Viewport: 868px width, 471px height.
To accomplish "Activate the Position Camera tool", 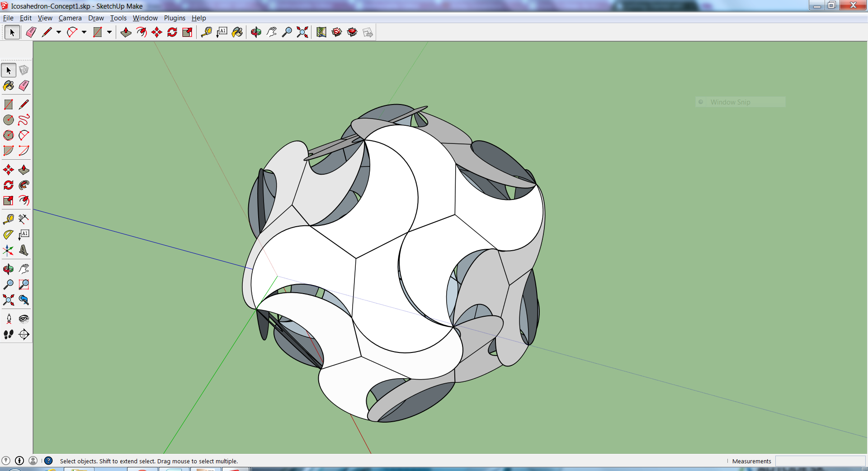I will 9,319.
